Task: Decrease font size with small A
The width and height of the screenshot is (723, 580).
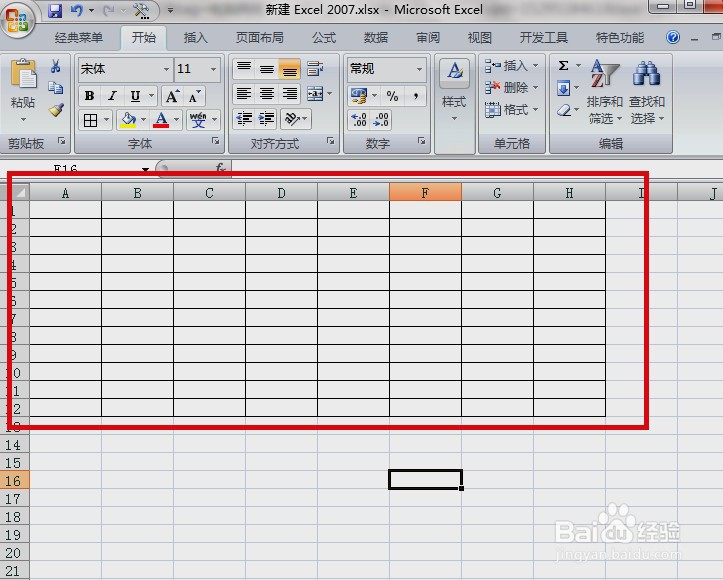Action: pos(194,96)
